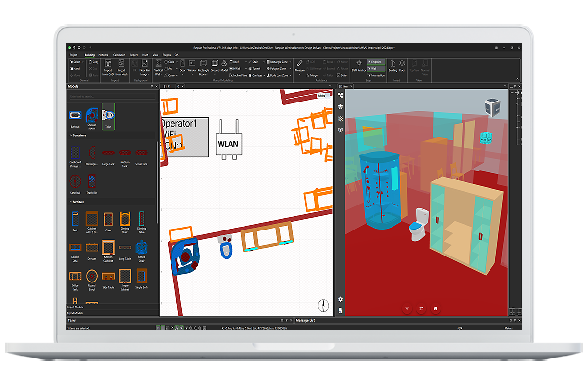Open the Vertical Wall dropdown

(158, 72)
